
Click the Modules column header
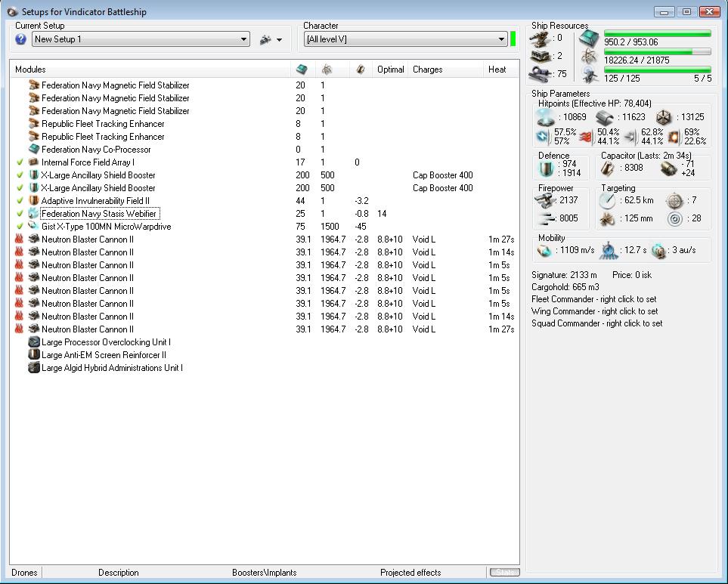[150, 70]
